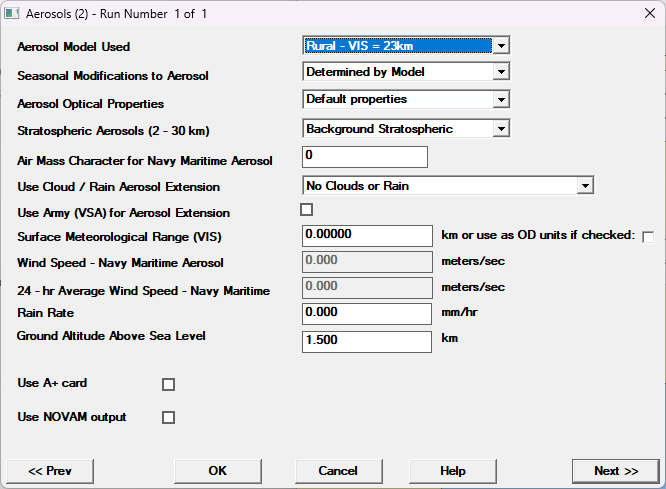Expand the Aerosol Optical Properties dropdown
The height and width of the screenshot is (489, 666).
tap(501, 100)
